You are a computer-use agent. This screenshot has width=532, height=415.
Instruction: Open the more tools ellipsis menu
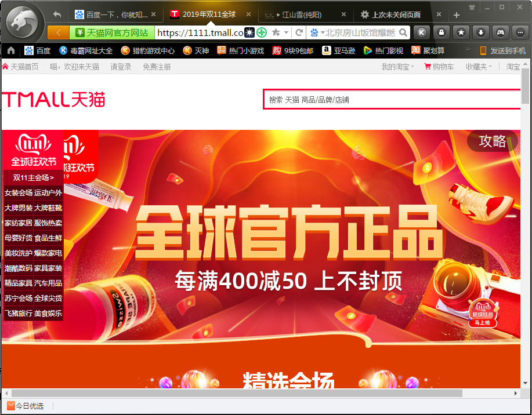click(519, 32)
